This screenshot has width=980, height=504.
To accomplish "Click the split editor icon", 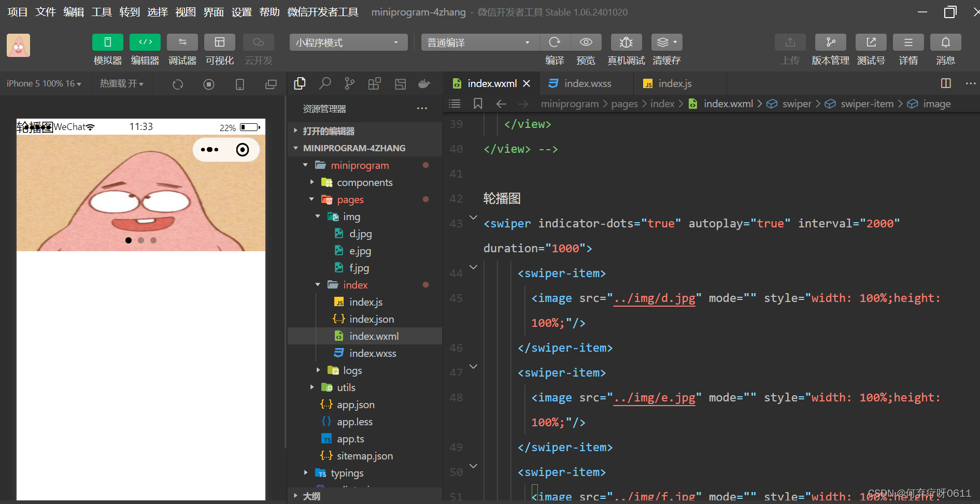I will pos(946,83).
